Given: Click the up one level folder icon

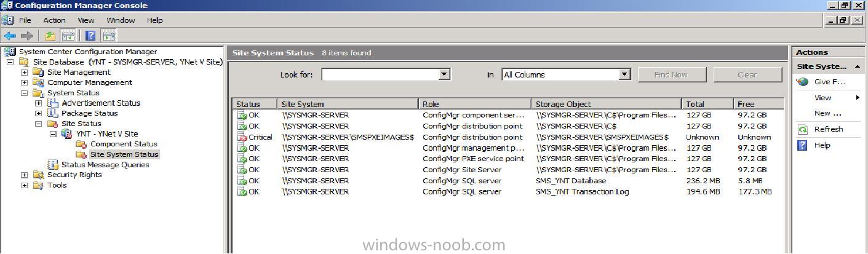Looking at the screenshot, I should [50, 36].
